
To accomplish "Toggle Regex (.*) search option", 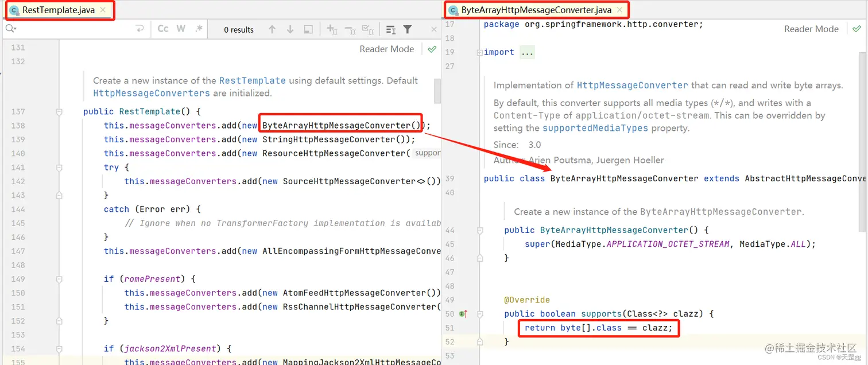I will pyautogui.click(x=199, y=29).
